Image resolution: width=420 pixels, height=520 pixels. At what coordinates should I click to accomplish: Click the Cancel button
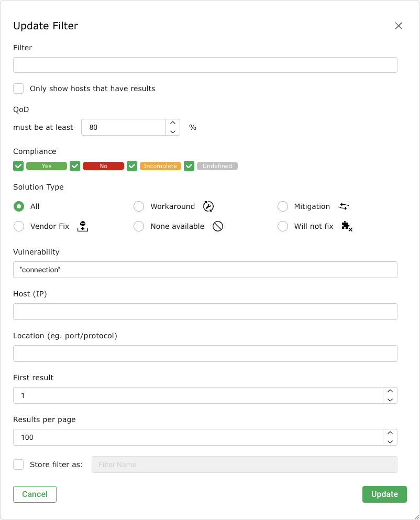(35, 494)
